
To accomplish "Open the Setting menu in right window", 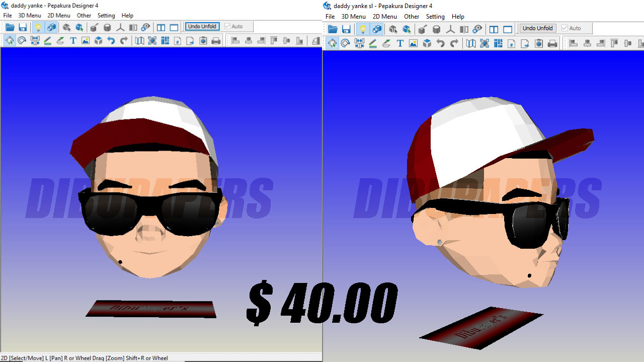I will click(435, 17).
